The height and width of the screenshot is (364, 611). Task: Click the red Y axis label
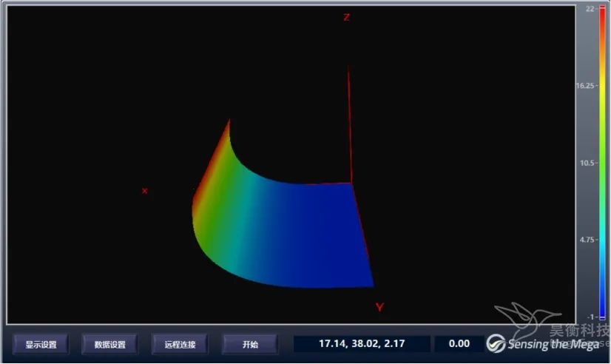coord(379,307)
